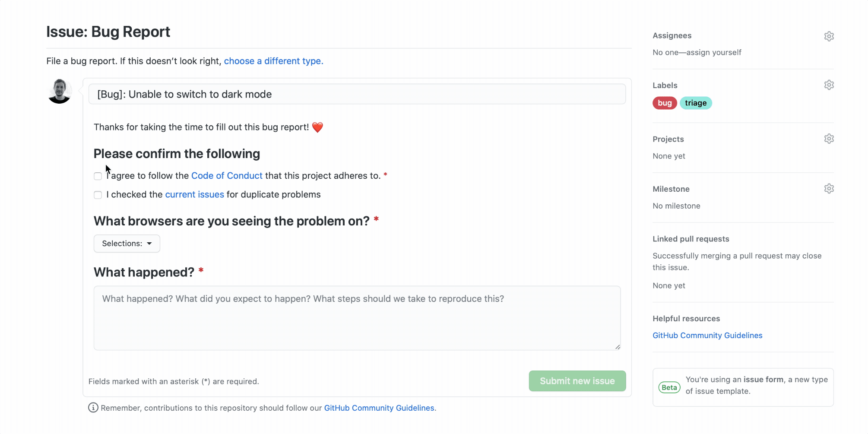Open the Assignees gear settings
Viewport: 868px width, 434px height.
click(x=829, y=36)
